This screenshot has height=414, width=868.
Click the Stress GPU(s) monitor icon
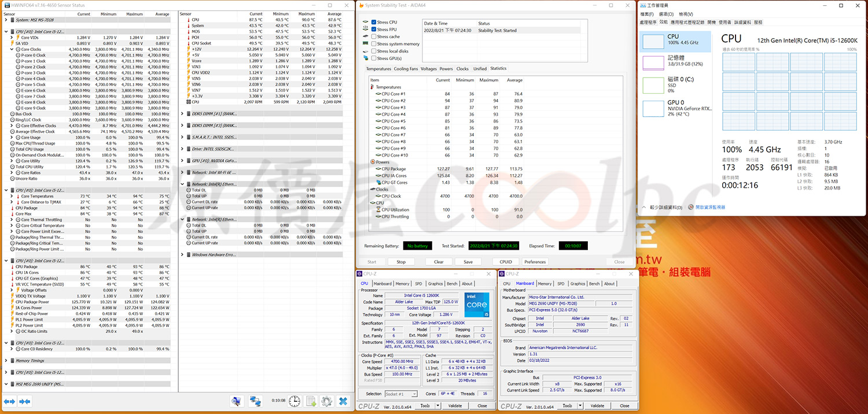pyautogui.click(x=366, y=58)
